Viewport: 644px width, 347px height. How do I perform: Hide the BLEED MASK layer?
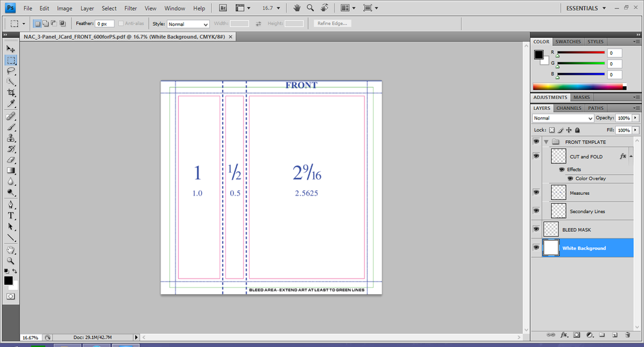pyautogui.click(x=536, y=229)
